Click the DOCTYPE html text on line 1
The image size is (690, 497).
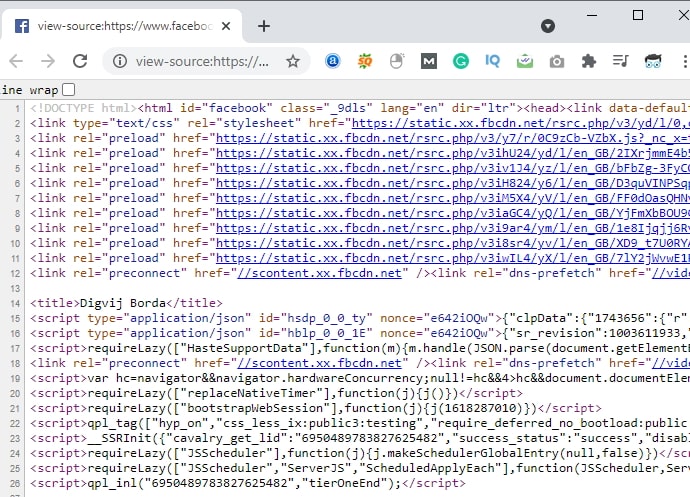(x=84, y=108)
